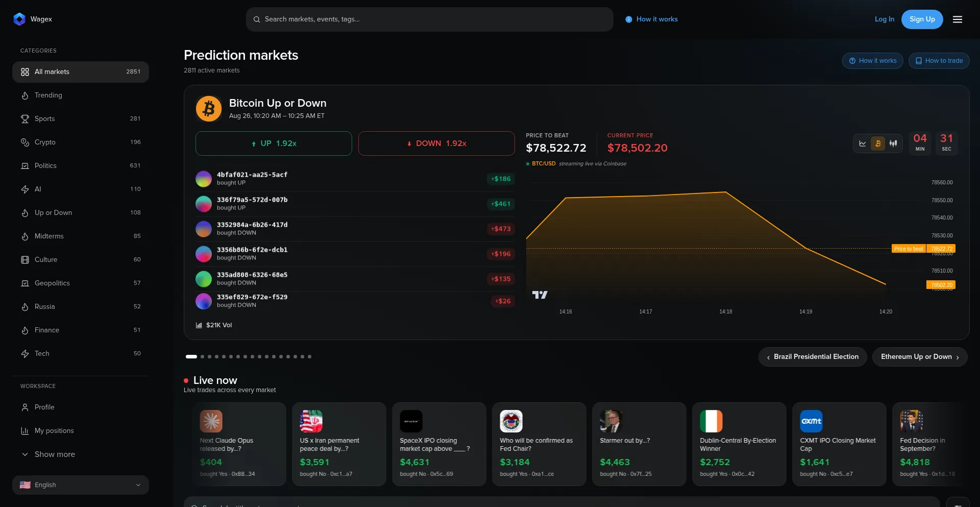Viewport: 980px width, 507px height.
Task: Select the Bitcoin chart mode icon
Action: click(x=878, y=143)
